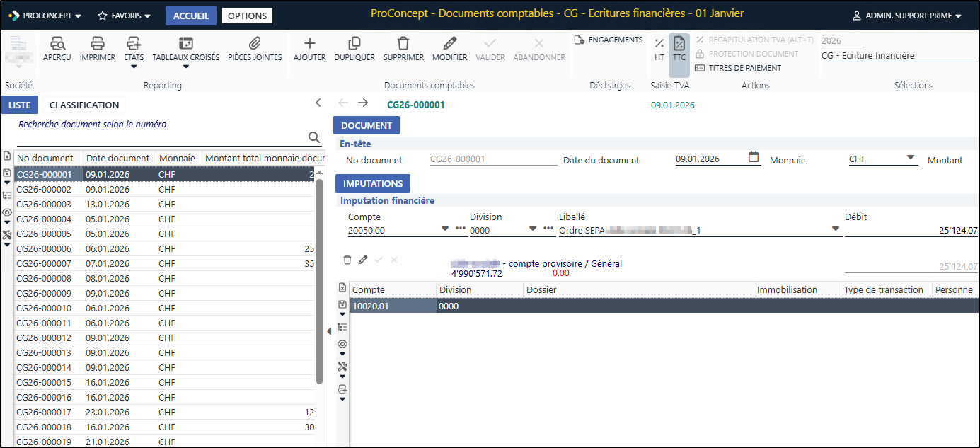Toggle TTC tax entry mode

679,49
